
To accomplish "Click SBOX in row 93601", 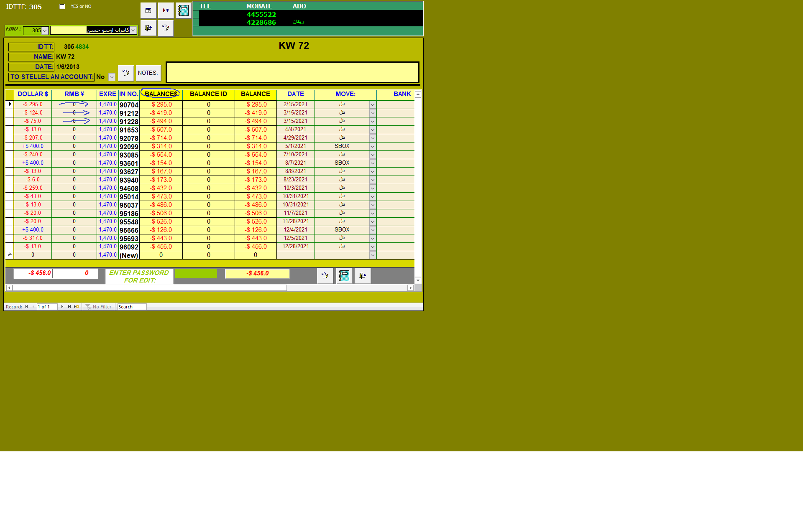I will pyautogui.click(x=342, y=163).
